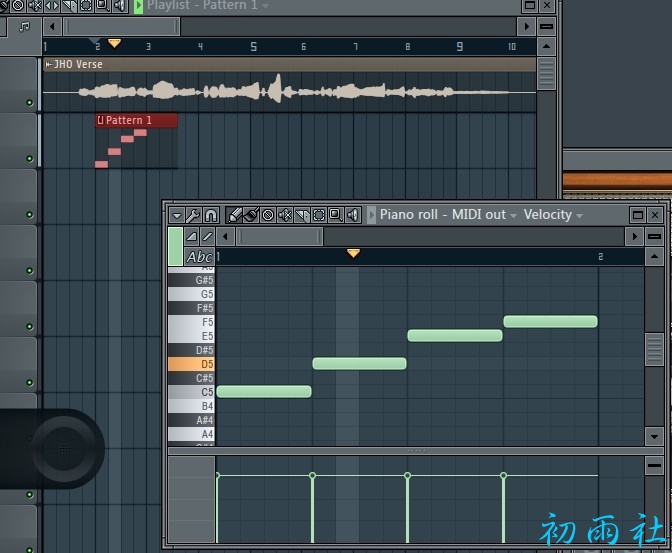Click Playlist vertical scroll up arrow
The width and height of the screenshot is (672, 553).
546,46
